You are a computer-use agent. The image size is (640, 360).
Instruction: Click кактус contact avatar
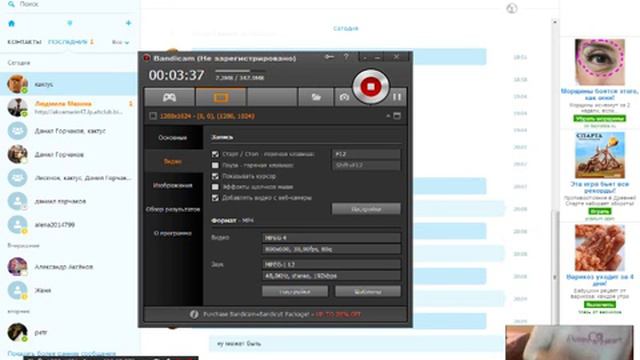click(x=18, y=84)
